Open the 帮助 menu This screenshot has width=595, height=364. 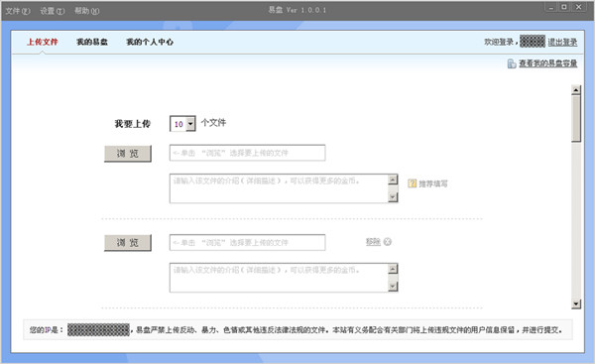point(86,11)
